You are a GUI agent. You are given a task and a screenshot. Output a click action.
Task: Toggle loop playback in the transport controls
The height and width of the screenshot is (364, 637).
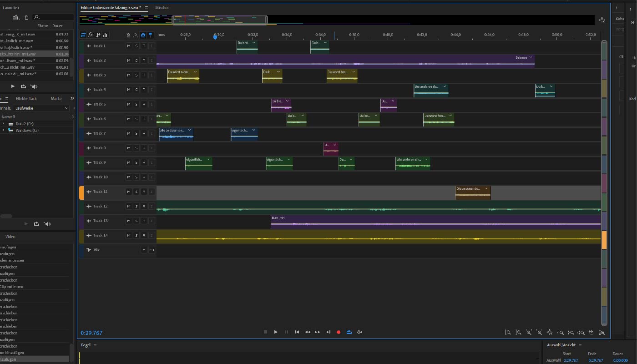click(x=349, y=332)
